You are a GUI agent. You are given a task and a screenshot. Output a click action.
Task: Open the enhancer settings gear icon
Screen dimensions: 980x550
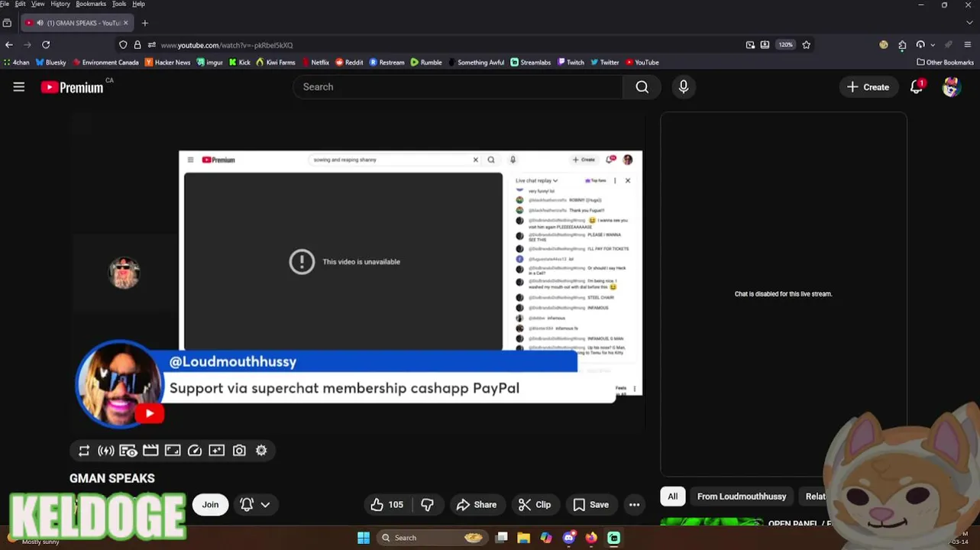[261, 451]
